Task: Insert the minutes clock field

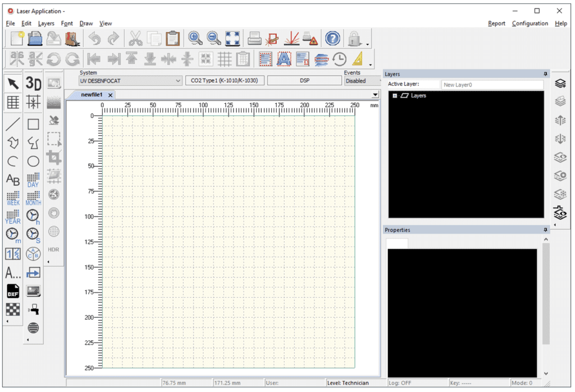Action: [x=13, y=235]
